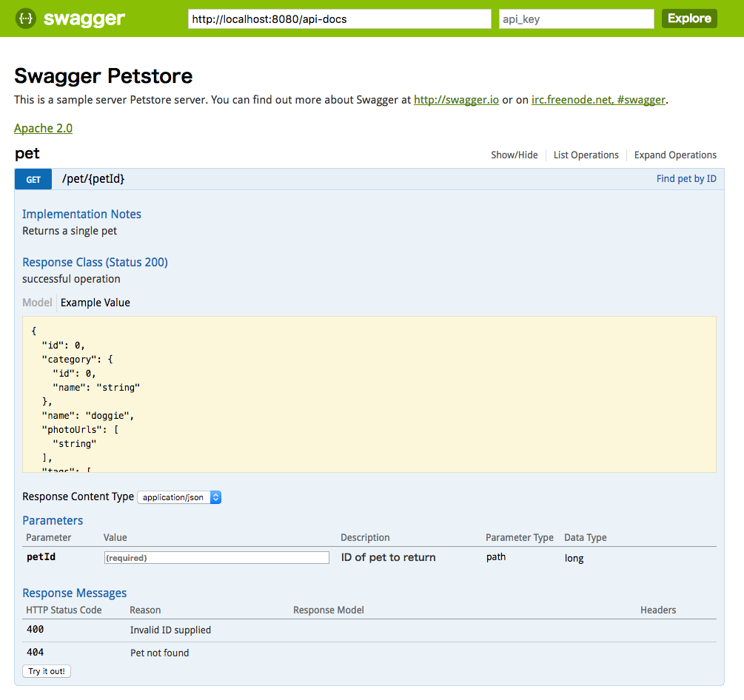Click the 'long' data type cell
This screenshot has height=700, width=744.
point(574,558)
